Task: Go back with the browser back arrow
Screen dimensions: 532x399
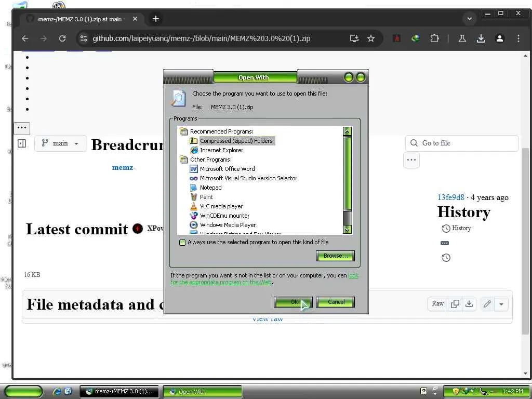Action: click(25, 38)
